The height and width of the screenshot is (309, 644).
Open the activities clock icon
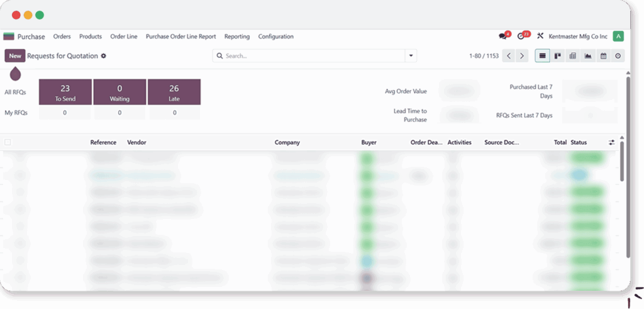pos(521,37)
